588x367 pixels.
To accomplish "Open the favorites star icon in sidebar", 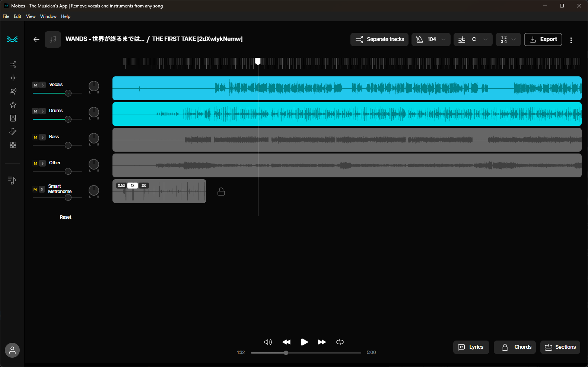I will click(13, 105).
